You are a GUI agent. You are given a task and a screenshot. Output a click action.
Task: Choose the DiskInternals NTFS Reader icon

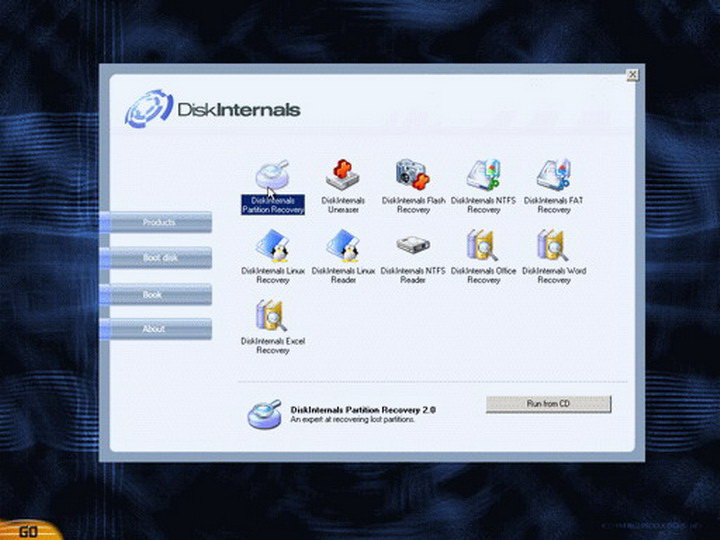tap(413, 245)
